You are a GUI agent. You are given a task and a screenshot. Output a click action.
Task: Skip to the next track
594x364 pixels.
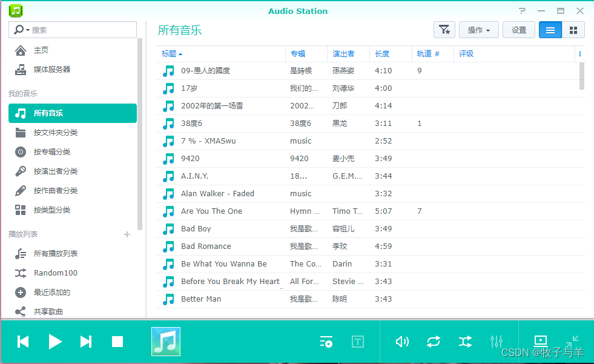click(86, 342)
